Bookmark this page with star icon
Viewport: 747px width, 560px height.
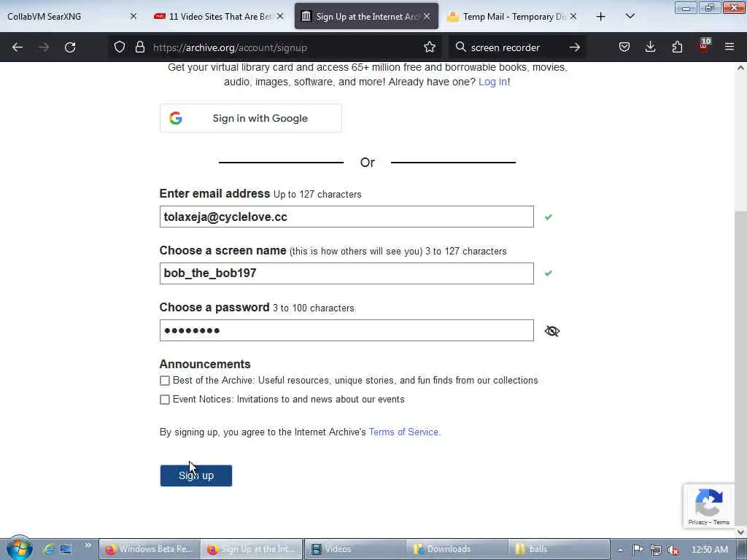click(x=429, y=47)
